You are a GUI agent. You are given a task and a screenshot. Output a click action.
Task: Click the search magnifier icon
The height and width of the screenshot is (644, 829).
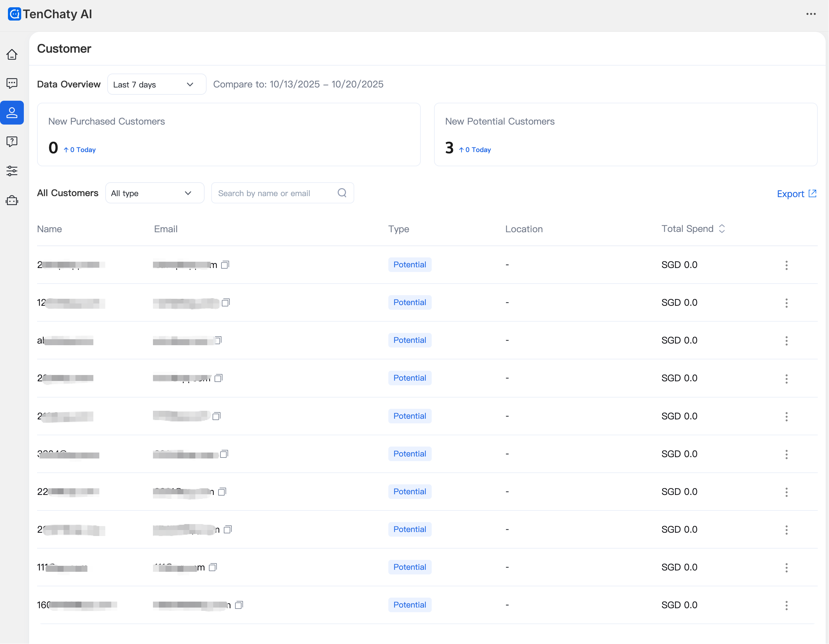pos(342,193)
